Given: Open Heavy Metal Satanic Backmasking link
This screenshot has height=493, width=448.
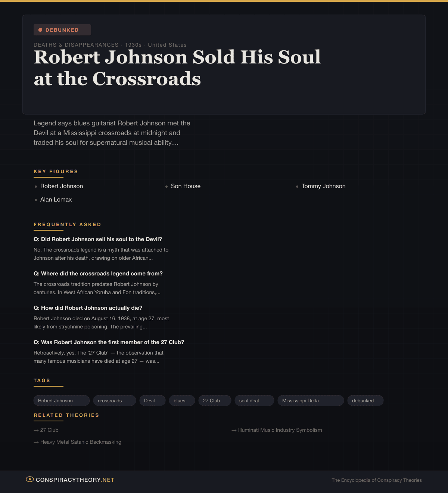Looking at the screenshot, I should click(81, 442).
